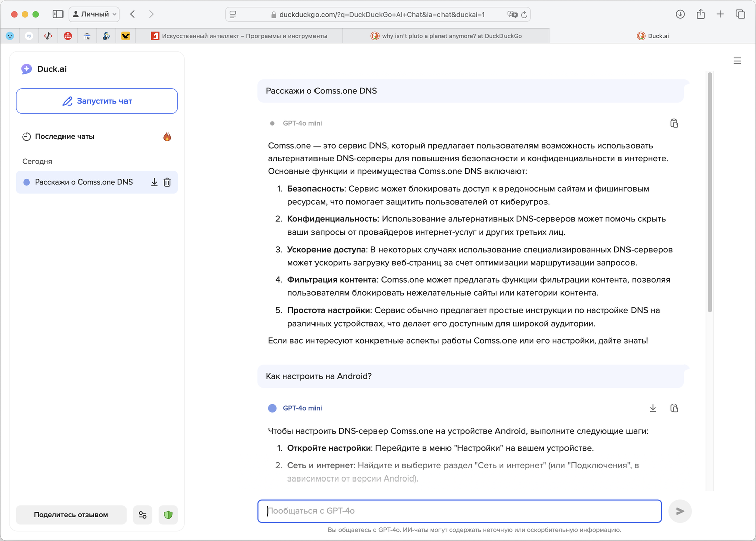Switch to the Pluto search tab

tap(446, 36)
